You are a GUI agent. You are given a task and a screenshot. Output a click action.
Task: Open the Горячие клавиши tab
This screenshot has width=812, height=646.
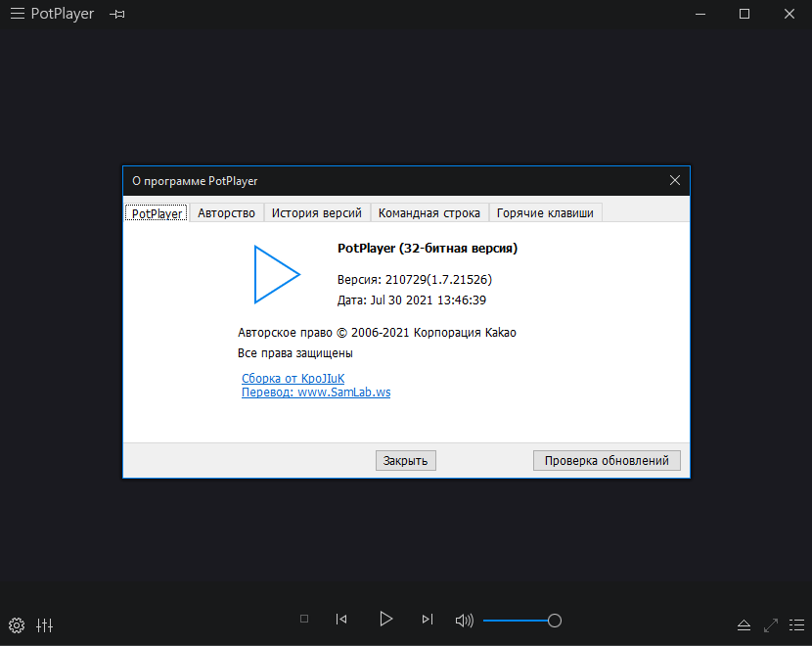545,213
